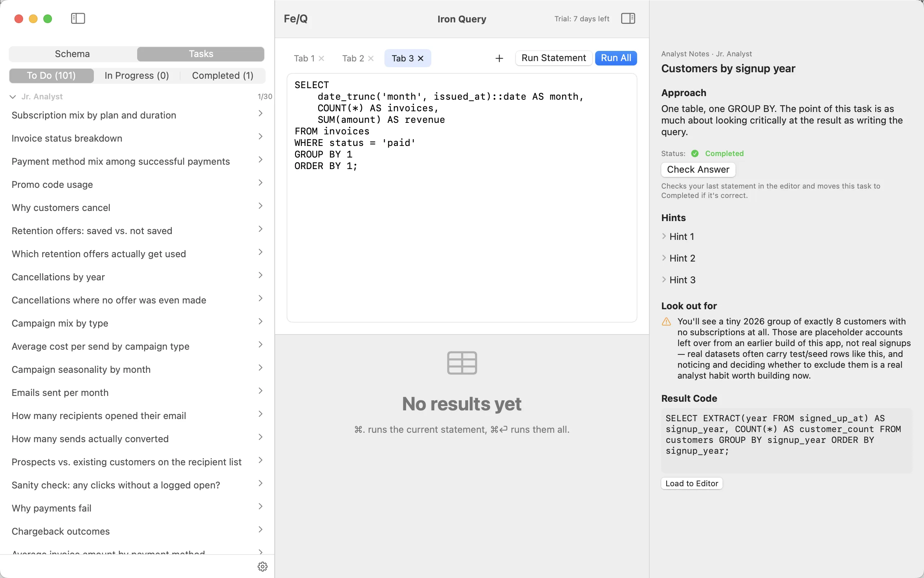
Task: Click the empty results table icon
Action: coord(462,362)
